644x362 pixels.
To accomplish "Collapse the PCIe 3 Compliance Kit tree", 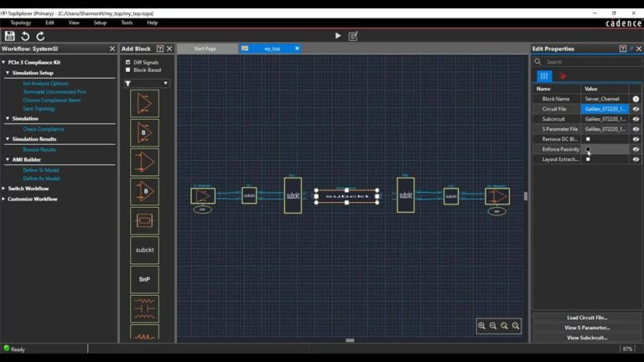I will click(3, 62).
